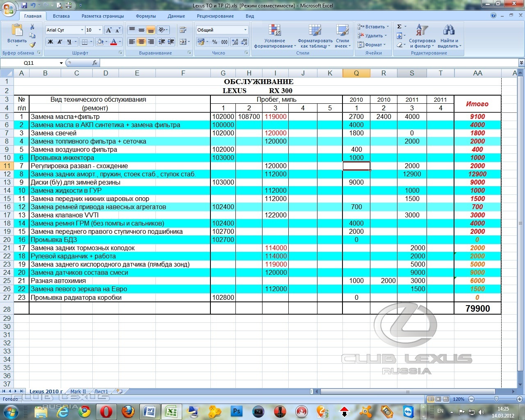Click the formula bar fx icon
Screen dimensions: 525x420
(x=95, y=63)
